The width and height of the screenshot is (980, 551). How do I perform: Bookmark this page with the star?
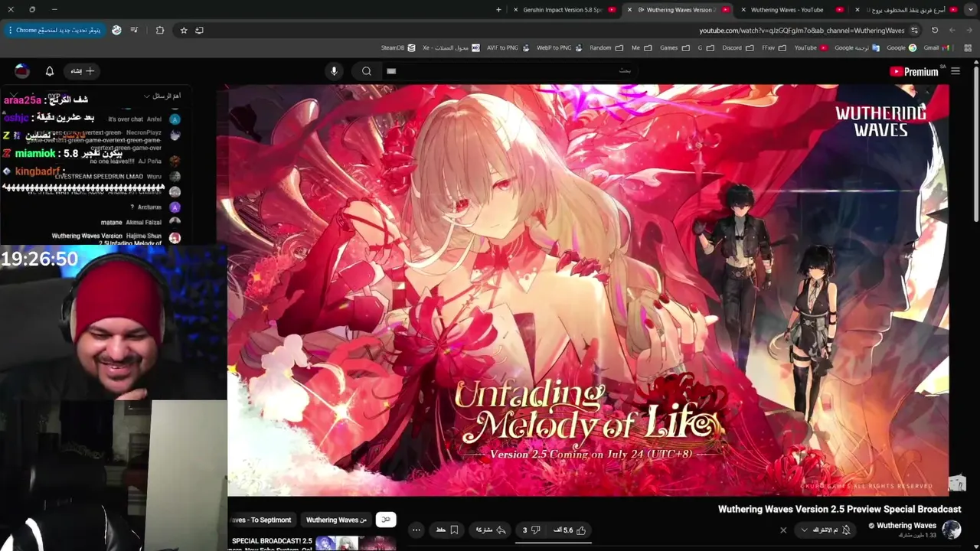184,31
